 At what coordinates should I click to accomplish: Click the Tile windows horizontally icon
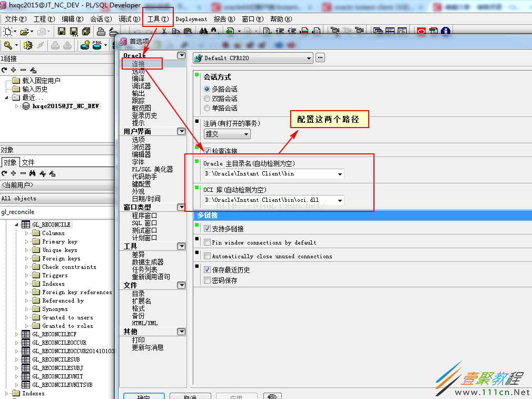[x=390, y=31]
